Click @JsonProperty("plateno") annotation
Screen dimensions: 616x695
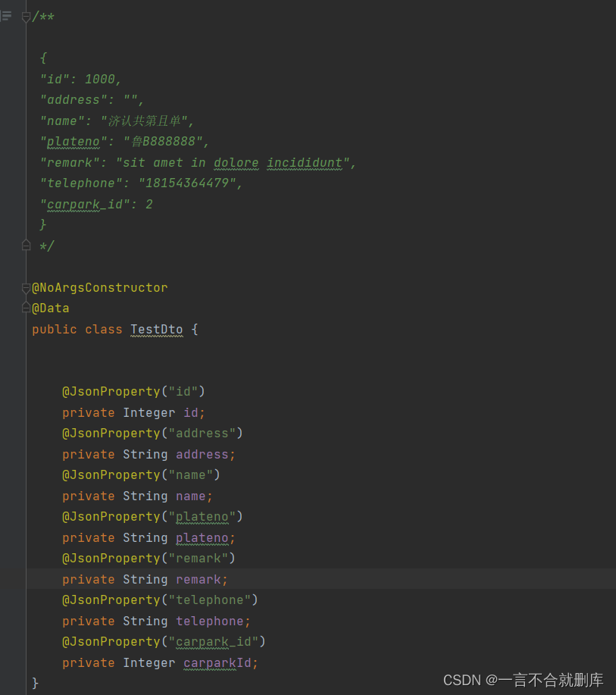point(152,516)
